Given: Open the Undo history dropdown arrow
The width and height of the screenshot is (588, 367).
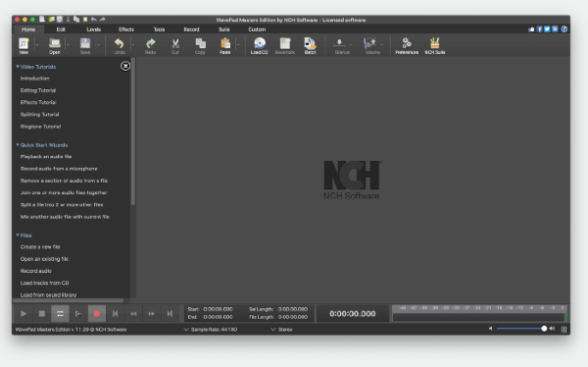Looking at the screenshot, I should 133,45.
